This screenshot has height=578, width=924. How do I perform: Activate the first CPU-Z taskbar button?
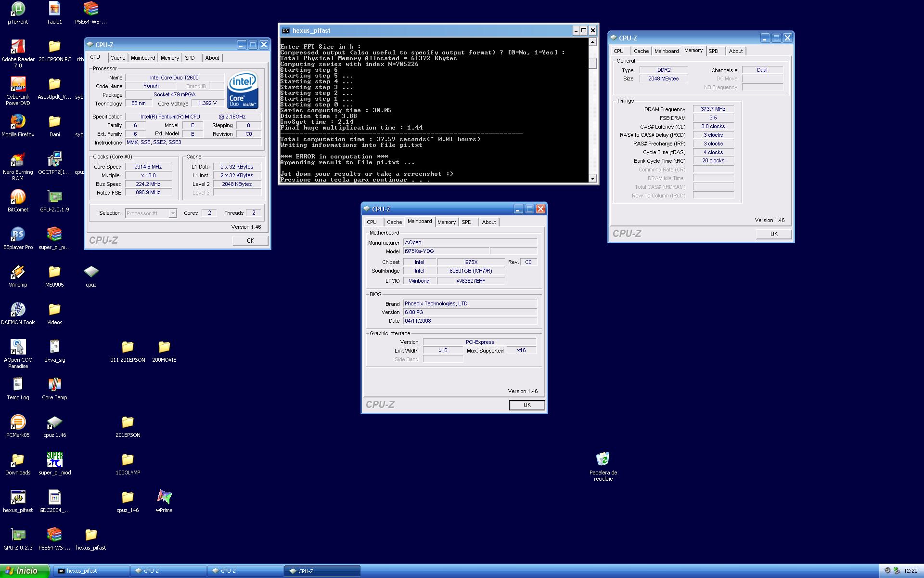[x=168, y=571]
